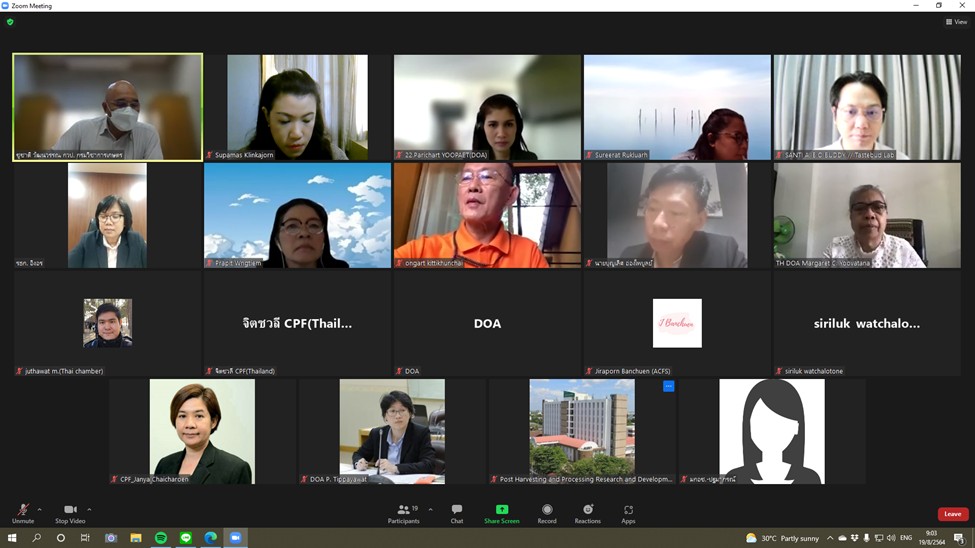
Task: Open Task View on the taskbar
Action: 85,538
